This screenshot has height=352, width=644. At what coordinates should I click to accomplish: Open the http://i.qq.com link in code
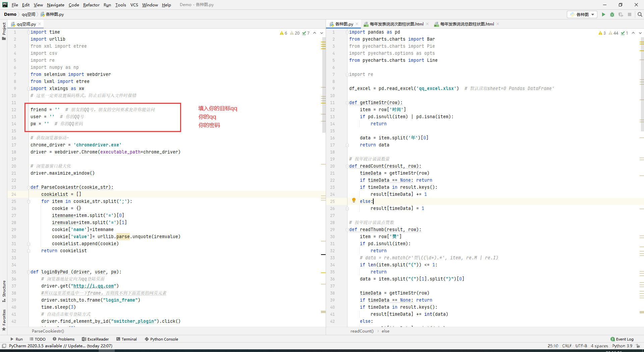tap(94, 286)
